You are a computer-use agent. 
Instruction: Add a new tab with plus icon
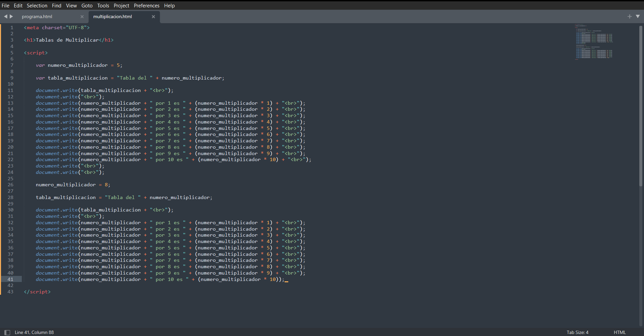(x=630, y=16)
